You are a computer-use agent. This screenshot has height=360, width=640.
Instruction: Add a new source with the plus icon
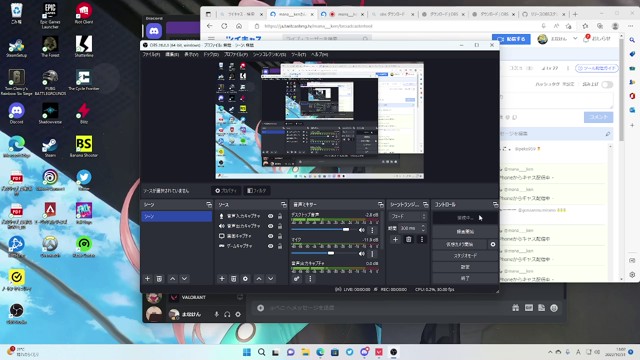pos(222,278)
